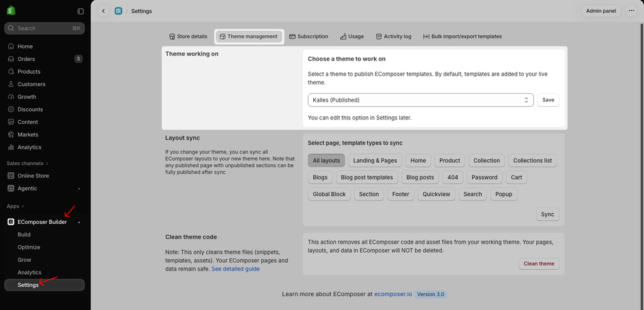Click the Bulk import/export arrow icon
644x310 pixels.
coord(426,36)
